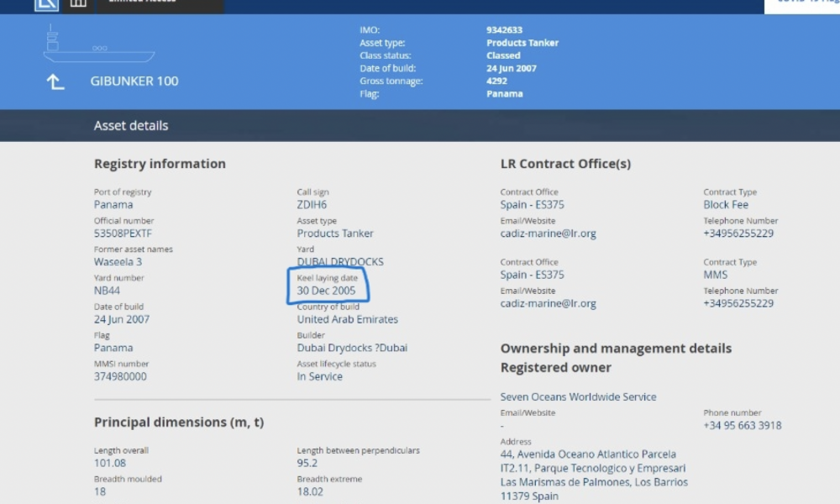Click owner phone number +34 95 663 3918
840x504 pixels.
click(742, 426)
